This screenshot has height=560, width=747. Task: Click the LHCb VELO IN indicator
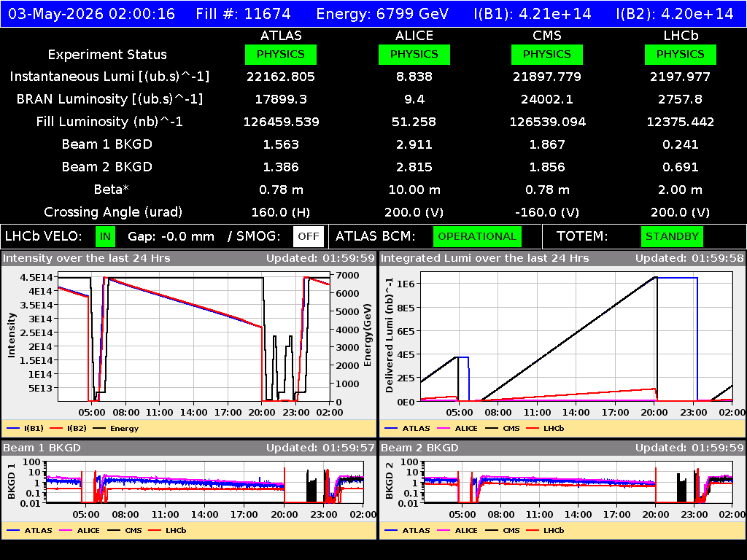click(105, 237)
